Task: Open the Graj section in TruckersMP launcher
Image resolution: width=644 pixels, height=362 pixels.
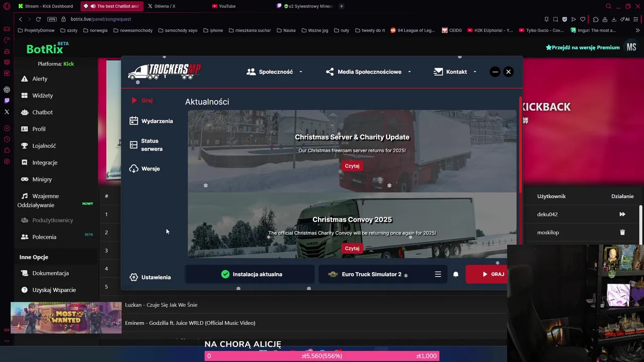Action: click(141, 100)
